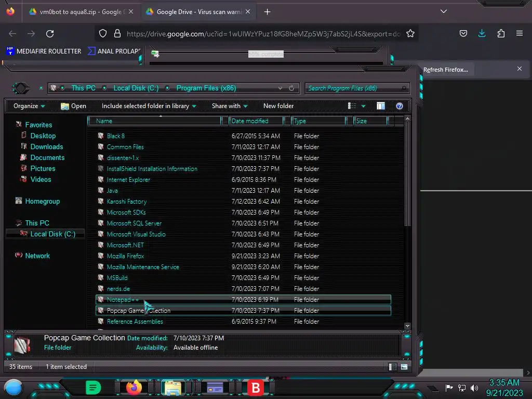The image size is (532, 399).
Task: Open Firefox extensions puzzle icon
Action: coord(501,34)
